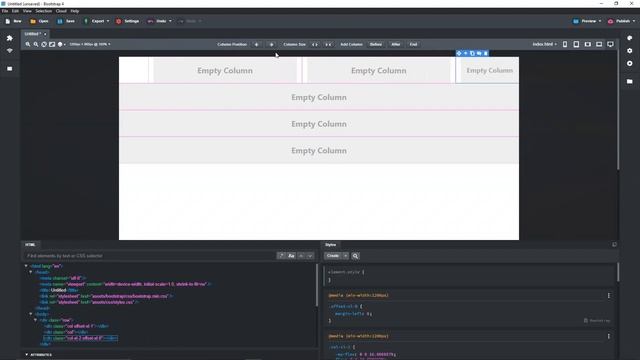Click the New file toolbar button
The image size is (640, 360).
pos(13,21)
